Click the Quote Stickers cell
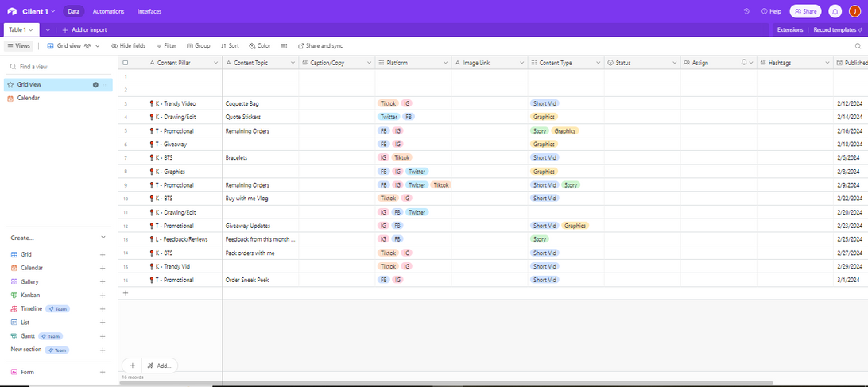868x387 pixels. (x=261, y=117)
